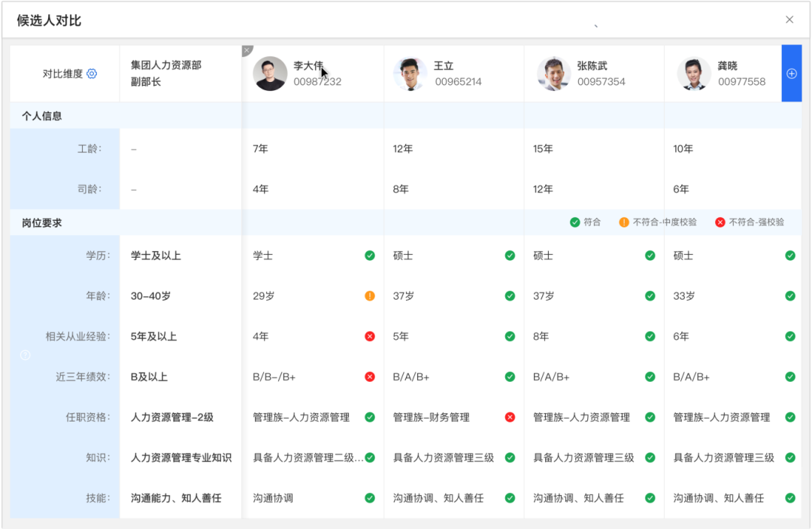The image size is (812, 529).
Task: Open 王立's avatar photo
Action: 411,74
